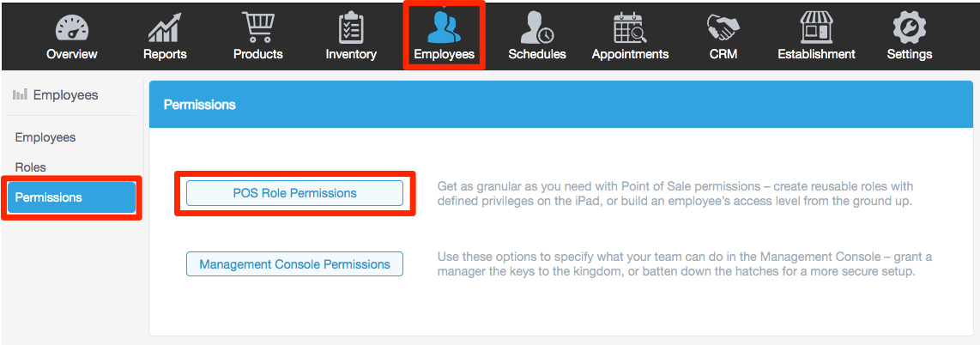Image resolution: width=980 pixels, height=345 pixels.
Task: Open Management Console Permissions button
Action: (x=294, y=264)
